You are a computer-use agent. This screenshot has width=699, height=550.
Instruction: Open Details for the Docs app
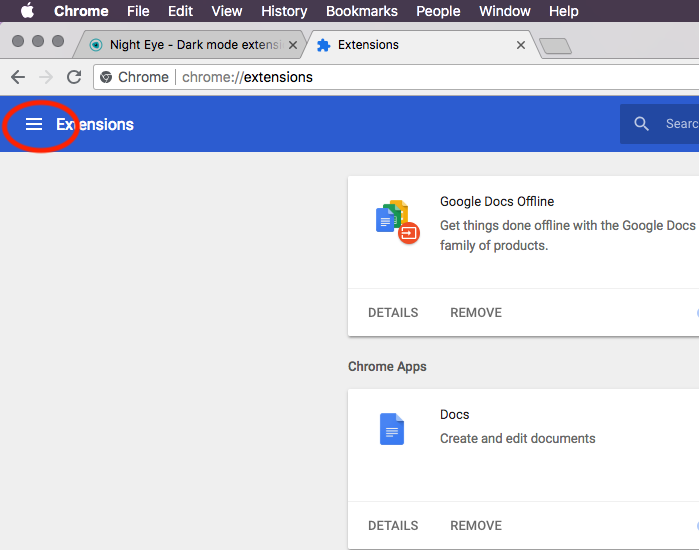(393, 525)
